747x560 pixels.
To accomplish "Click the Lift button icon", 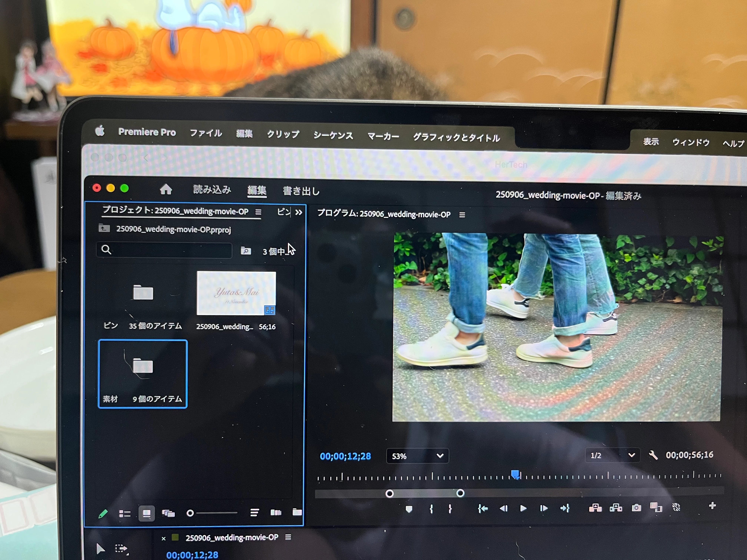I will 595,508.
